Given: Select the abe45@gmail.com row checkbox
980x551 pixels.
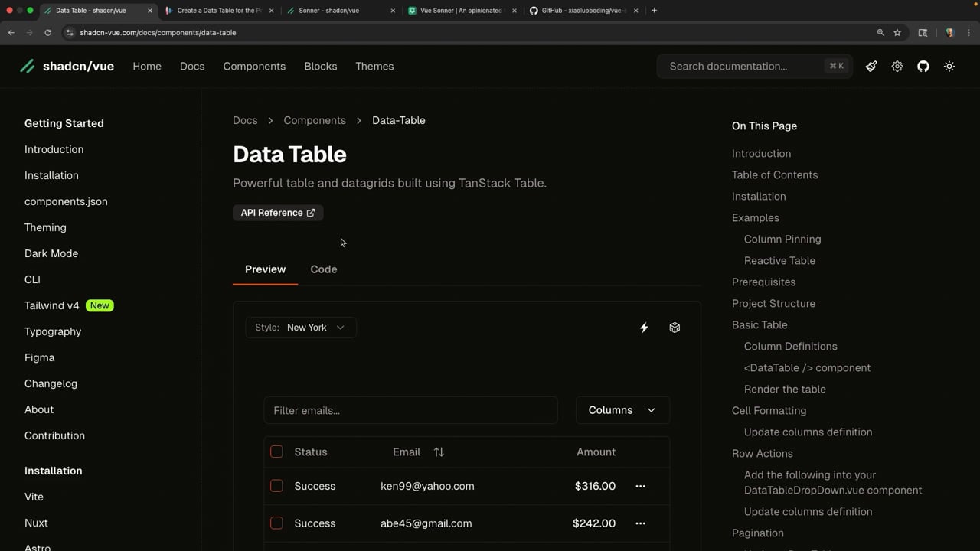Looking at the screenshot, I should [x=276, y=523].
